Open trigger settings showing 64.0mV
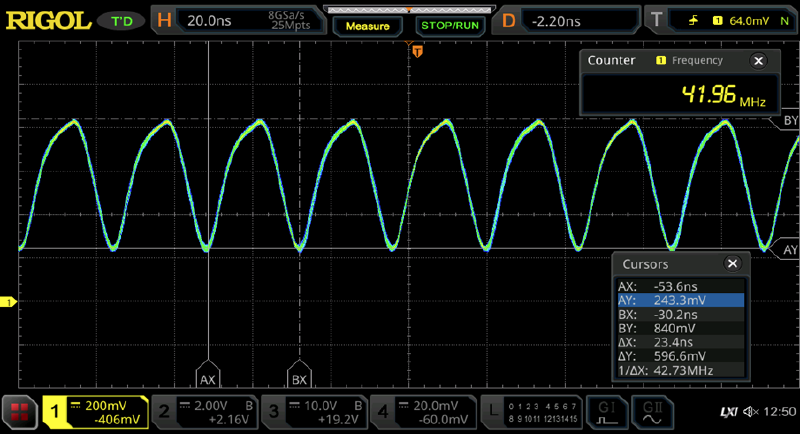Image resolution: width=800 pixels, height=434 pixels. 720,19
